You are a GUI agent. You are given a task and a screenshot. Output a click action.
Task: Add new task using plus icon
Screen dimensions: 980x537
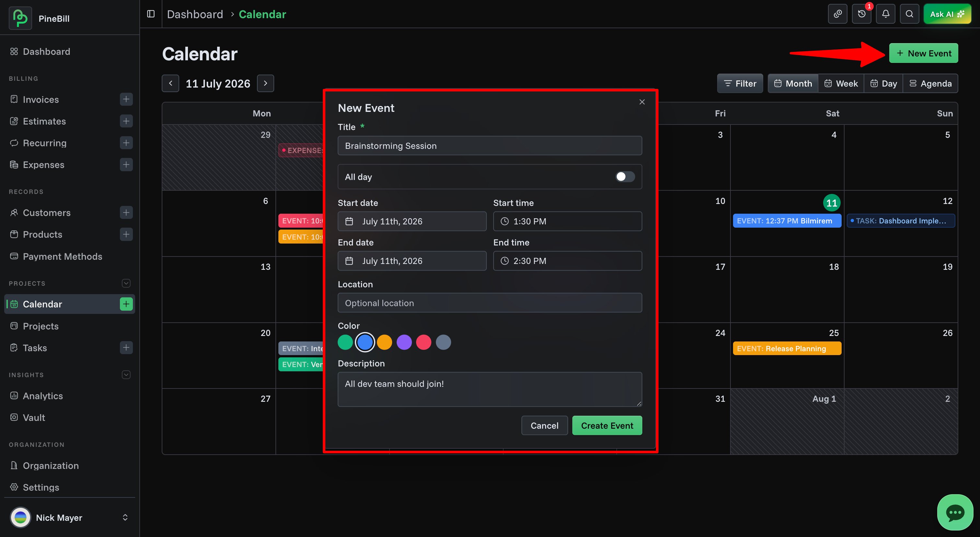[126, 348]
